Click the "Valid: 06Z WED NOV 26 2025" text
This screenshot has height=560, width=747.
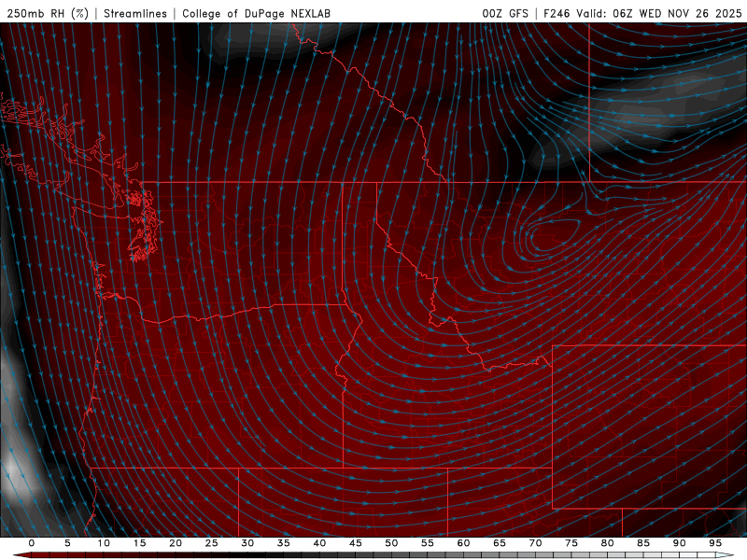point(659,13)
